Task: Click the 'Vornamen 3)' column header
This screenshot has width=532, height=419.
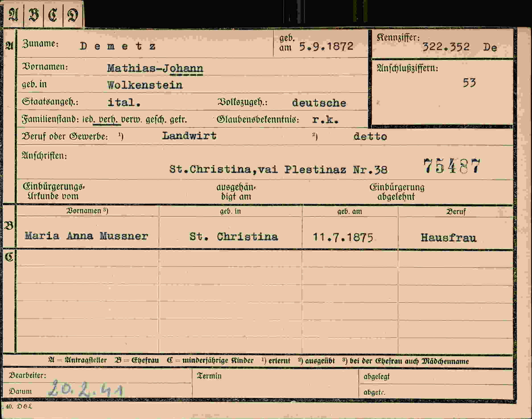Action: (87, 211)
